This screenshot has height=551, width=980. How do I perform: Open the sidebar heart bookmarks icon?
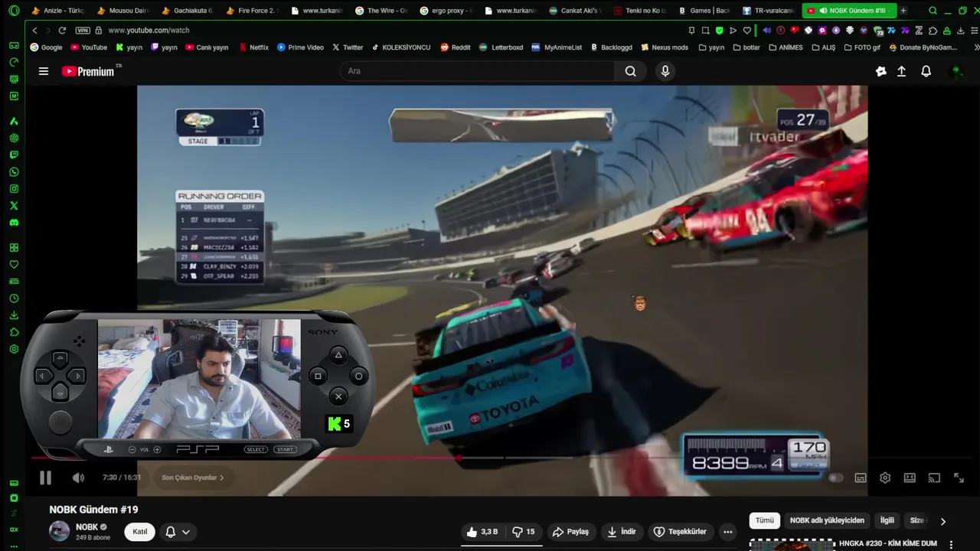pyautogui.click(x=14, y=265)
